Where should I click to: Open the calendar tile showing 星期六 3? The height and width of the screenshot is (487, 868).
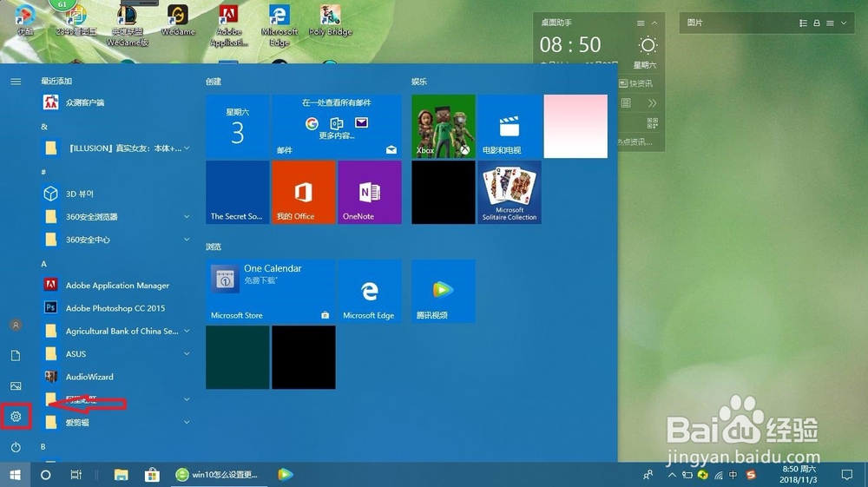coord(238,126)
